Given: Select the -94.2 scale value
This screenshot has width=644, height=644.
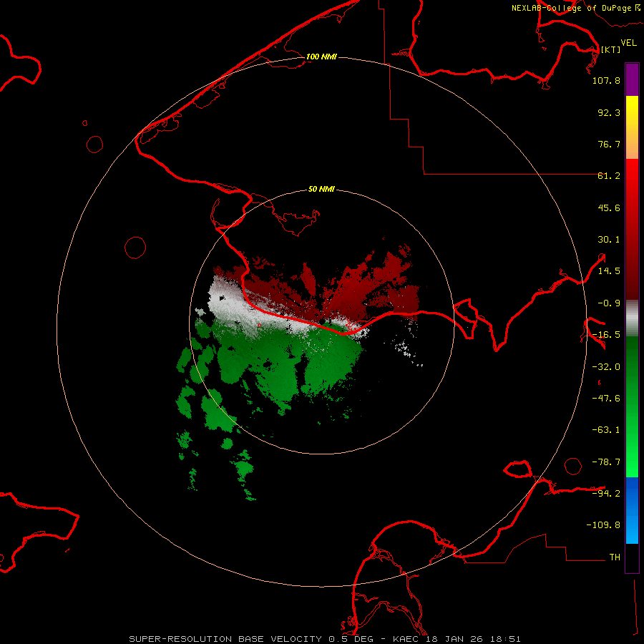Looking at the screenshot, I should point(606,493).
